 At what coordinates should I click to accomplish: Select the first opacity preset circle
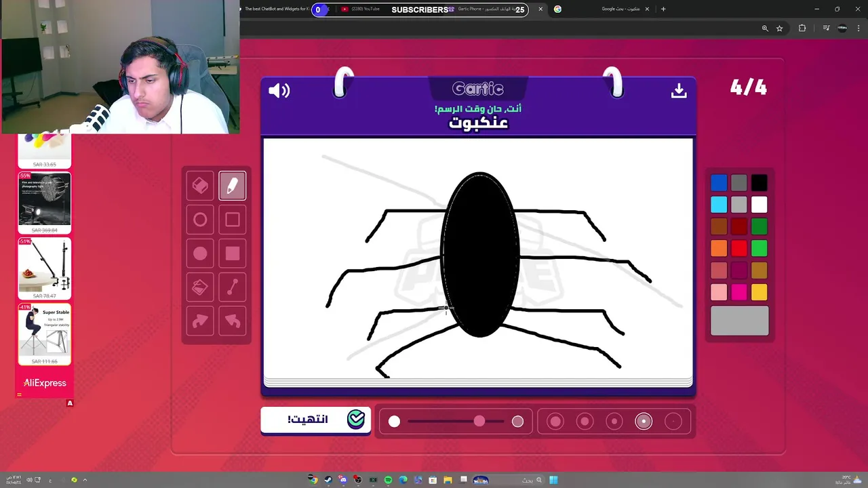(x=555, y=422)
